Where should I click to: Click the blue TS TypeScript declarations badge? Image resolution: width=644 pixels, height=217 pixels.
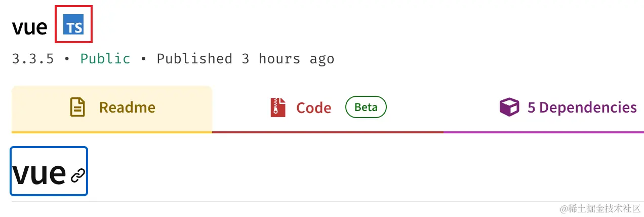click(73, 24)
